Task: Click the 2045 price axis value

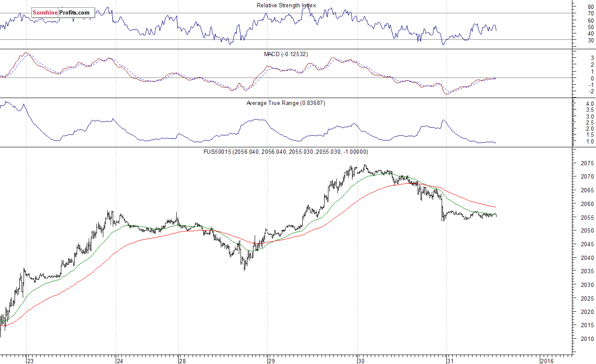Action: 588,245
